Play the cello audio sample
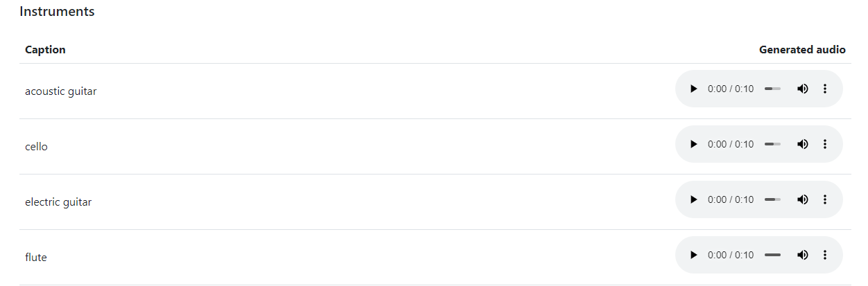The width and height of the screenshot is (868, 286). coord(693,144)
